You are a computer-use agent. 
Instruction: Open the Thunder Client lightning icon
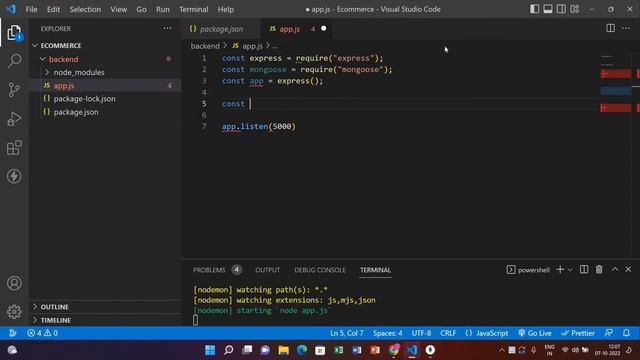(x=14, y=176)
